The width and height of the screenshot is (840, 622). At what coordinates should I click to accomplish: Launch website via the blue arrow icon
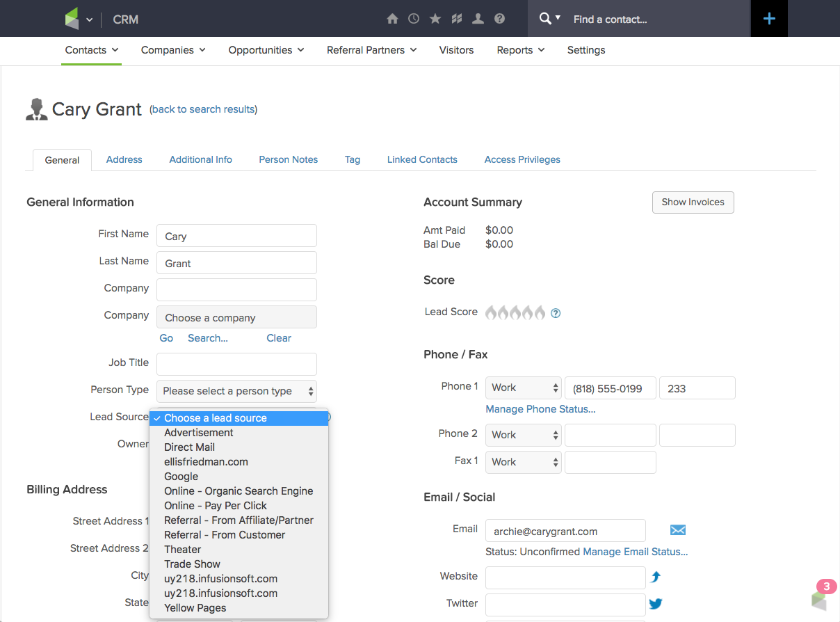(654, 577)
